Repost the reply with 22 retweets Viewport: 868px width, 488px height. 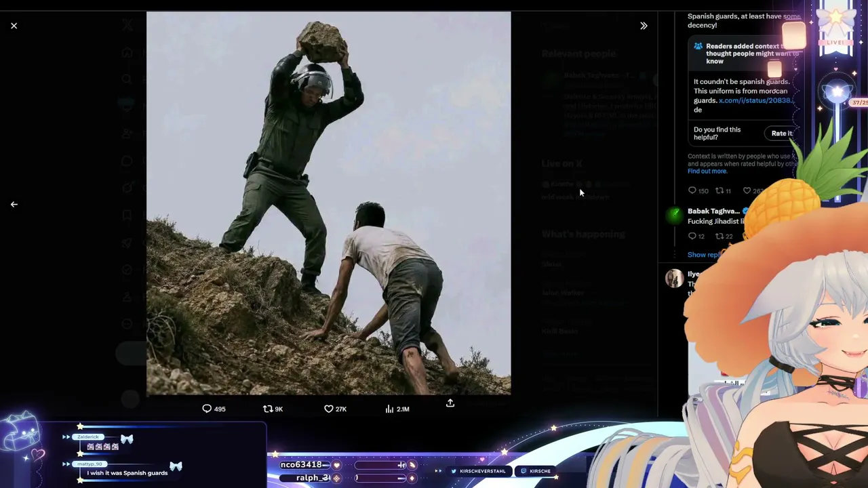tap(719, 236)
